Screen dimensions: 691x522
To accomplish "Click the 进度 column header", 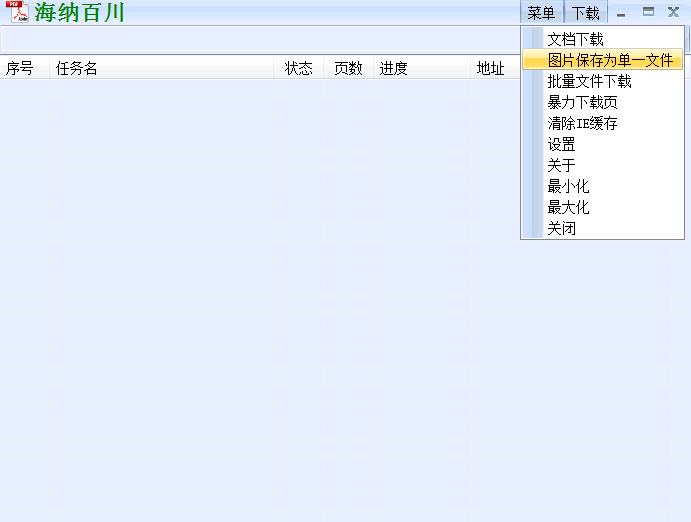I will [x=393, y=68].
